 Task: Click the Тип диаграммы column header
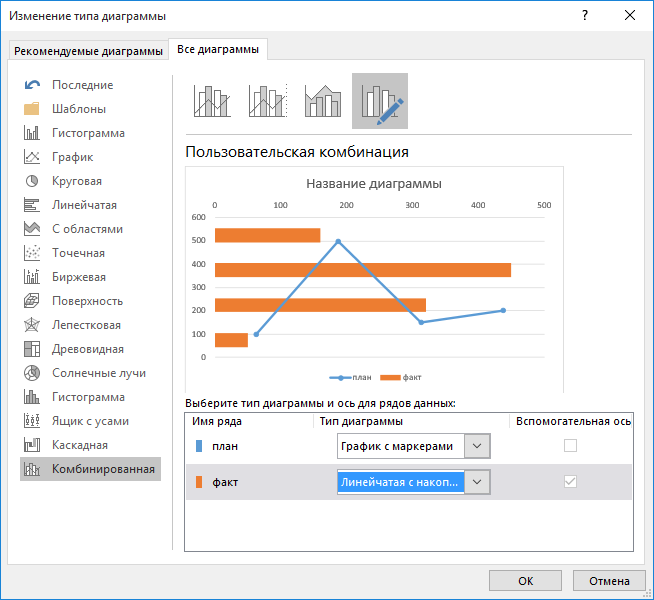click(361, 421)
